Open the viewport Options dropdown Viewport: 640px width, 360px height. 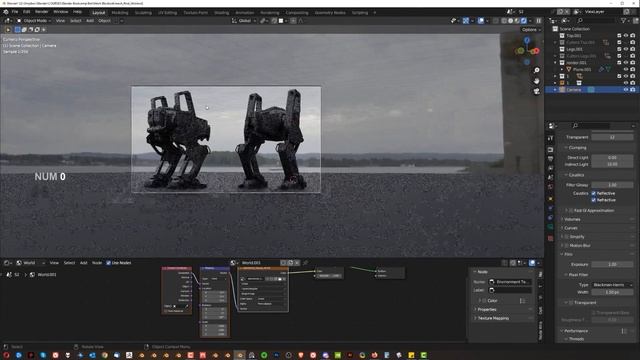click(531, 29)
